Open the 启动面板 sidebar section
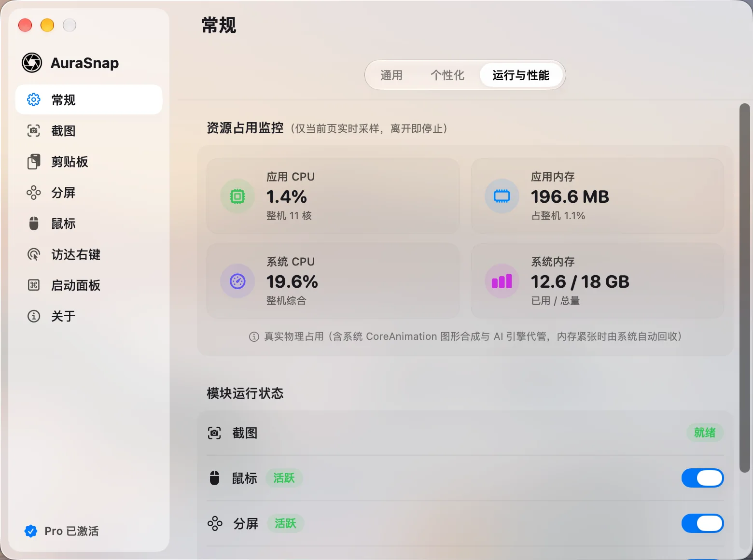Image resolution: width=753 pixels, height=560 pixels. click(x=89, y=285)
